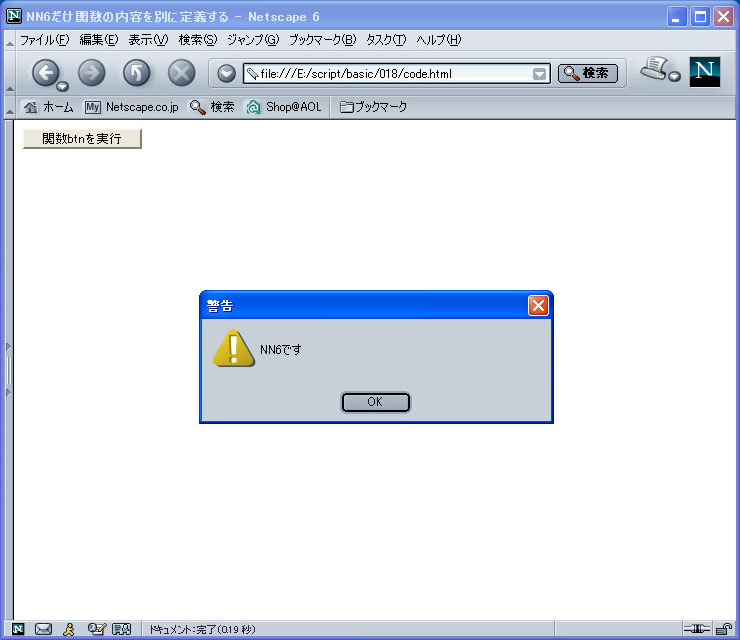Image resolution: width=740 pixels, height=640 pixels.
Task: Click status text ドキュメント:完了(0.19 秒)
Action: 202,630
